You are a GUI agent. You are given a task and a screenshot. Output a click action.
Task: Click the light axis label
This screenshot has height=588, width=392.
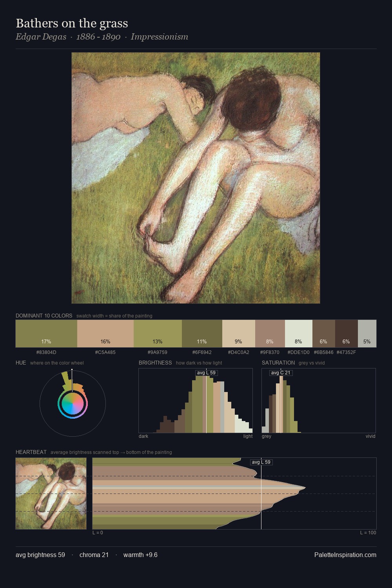pos(248,436)
